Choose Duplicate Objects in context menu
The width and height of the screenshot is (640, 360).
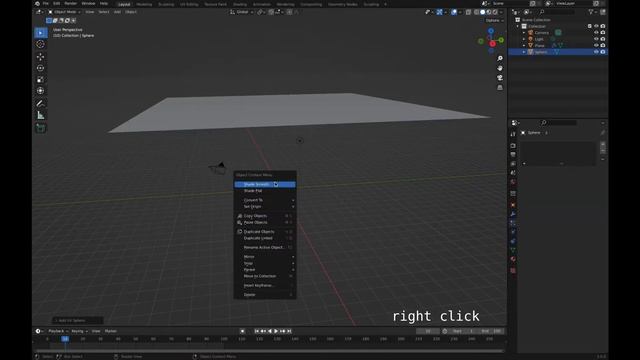click(x=264, y=231)
